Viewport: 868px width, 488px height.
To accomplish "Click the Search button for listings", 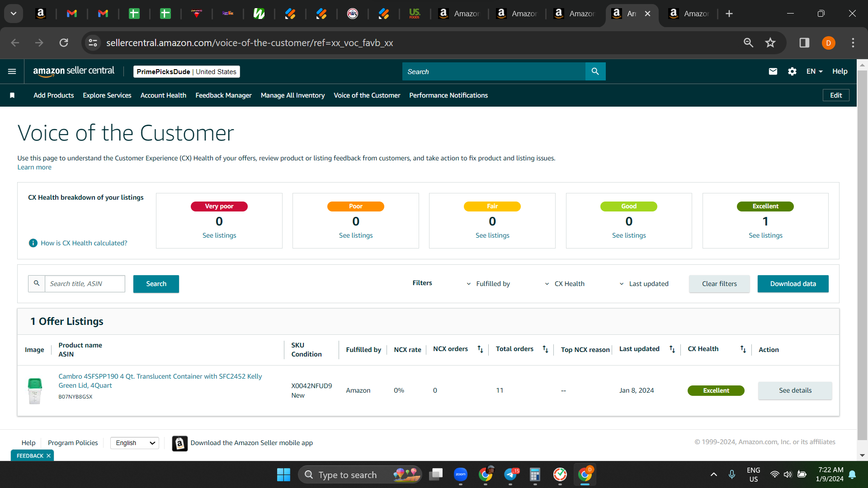I will (156, 284).
